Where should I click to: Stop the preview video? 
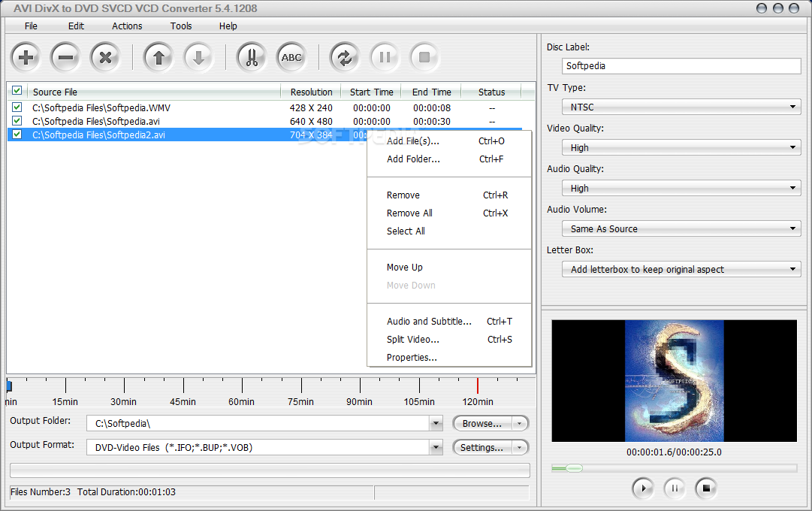[706, 488]
